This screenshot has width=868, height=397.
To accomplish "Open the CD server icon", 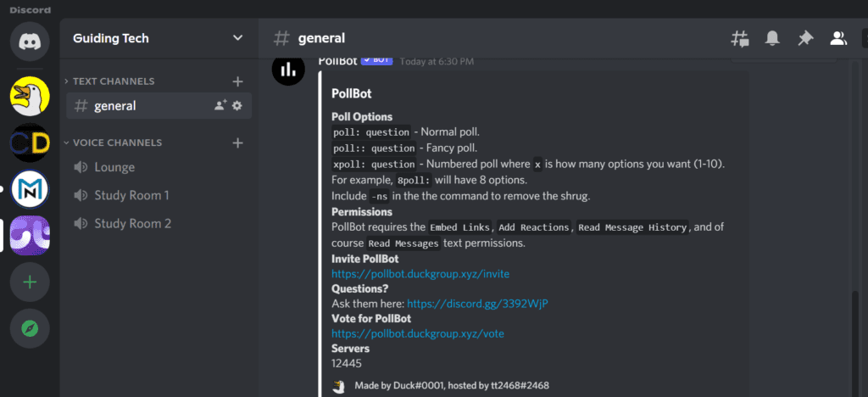I will point(30,143).
